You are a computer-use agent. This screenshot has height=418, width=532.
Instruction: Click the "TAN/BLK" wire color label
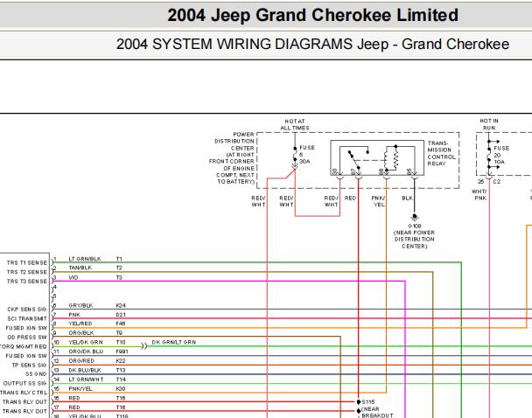point(80,268)
